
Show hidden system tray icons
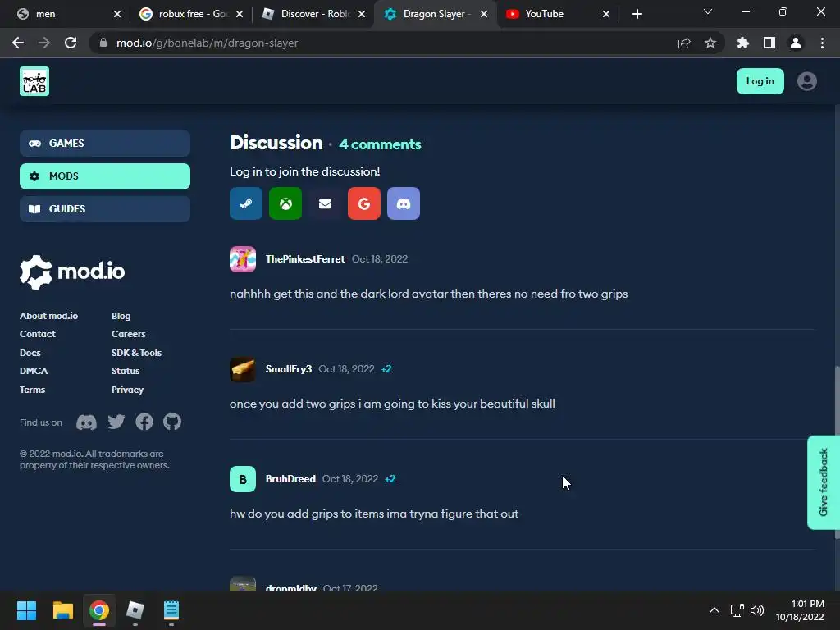714,610
